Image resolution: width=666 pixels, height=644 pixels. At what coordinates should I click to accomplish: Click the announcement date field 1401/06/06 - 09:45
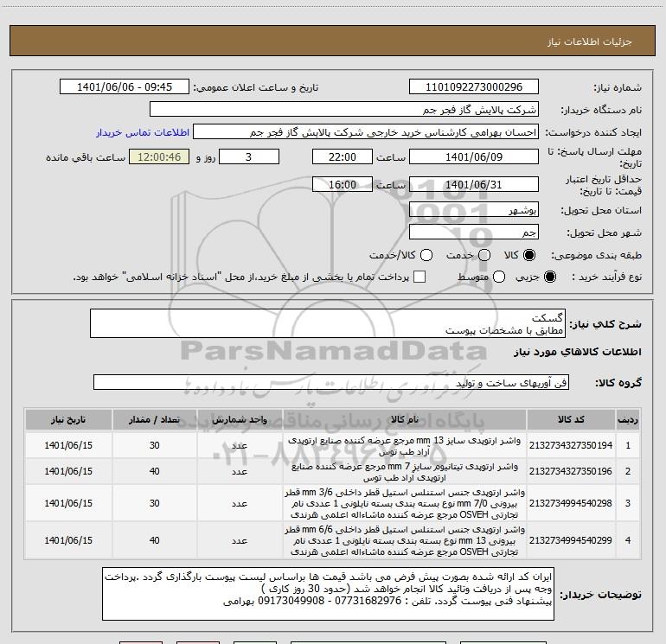point(125,87)
